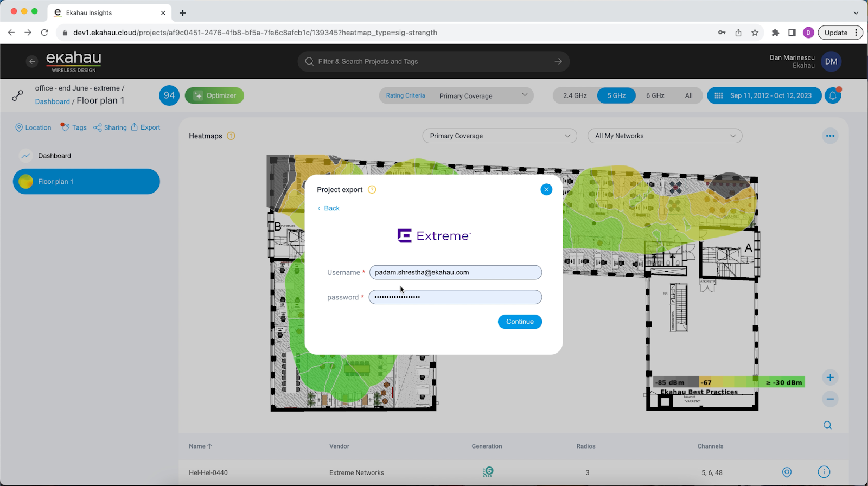Click the Ekahau back arrow button
Screen dimensions: 868x486
pyautogui.click(x=32, y=61)
